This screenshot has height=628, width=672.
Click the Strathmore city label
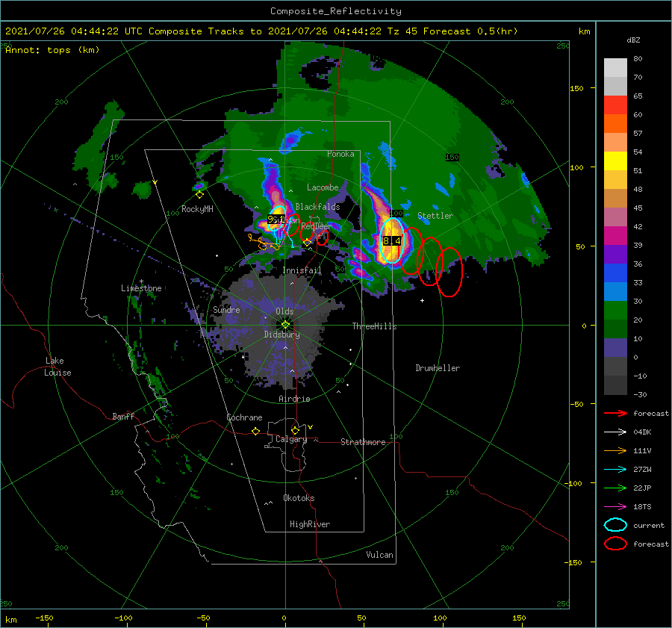pyautogui.click(x=363, y=442)
